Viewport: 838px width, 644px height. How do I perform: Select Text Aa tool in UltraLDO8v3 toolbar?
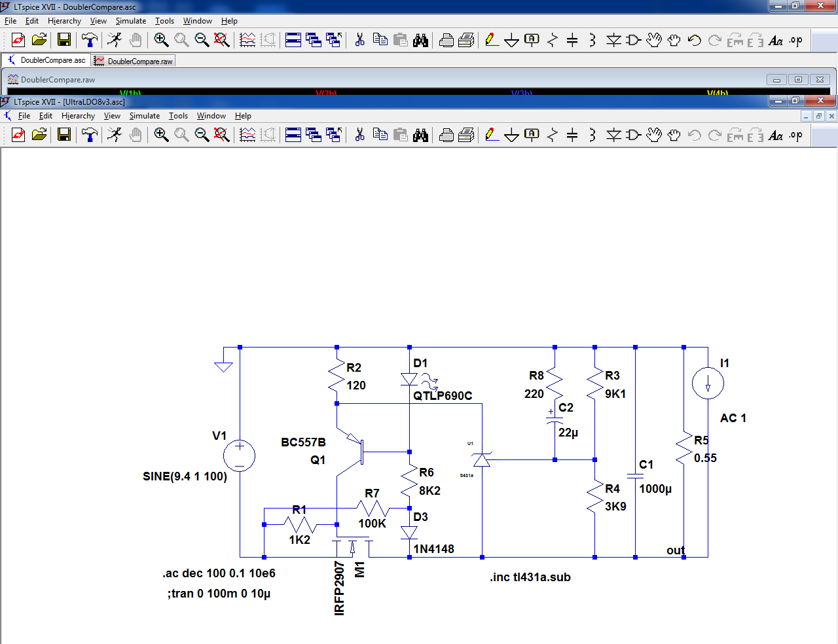click(776, 135)
